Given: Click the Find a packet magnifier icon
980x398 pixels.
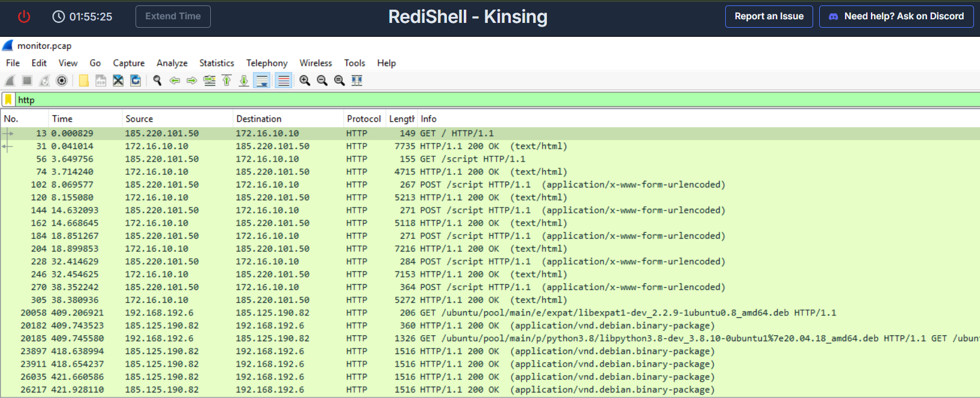Looking at the screenshot, I should click(x=157, y=80).
